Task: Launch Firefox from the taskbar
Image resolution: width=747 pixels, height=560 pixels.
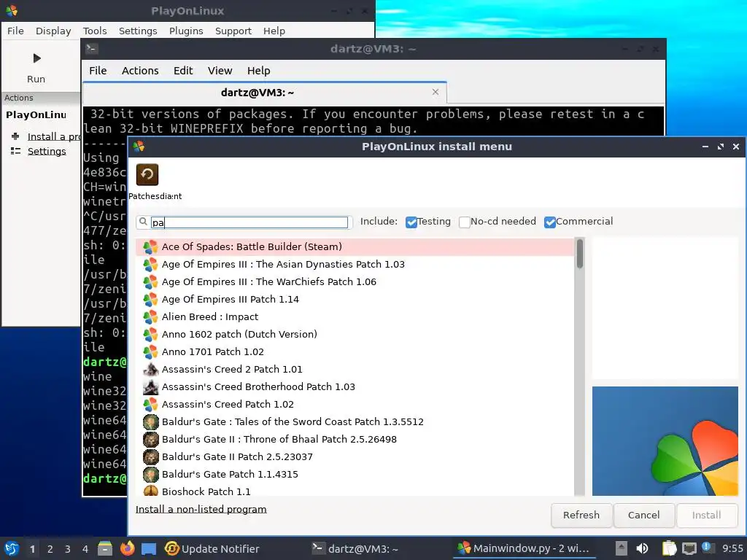Action: click(x=127, y=548)
